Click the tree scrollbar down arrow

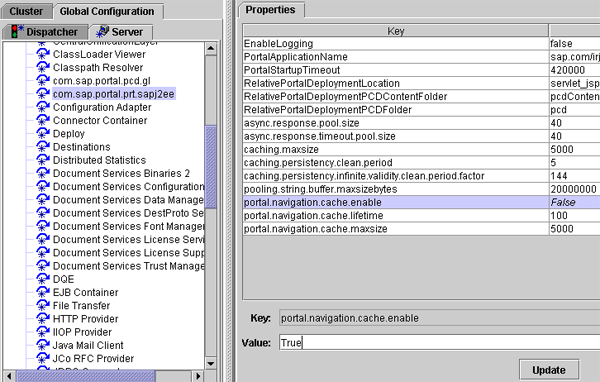211,364
